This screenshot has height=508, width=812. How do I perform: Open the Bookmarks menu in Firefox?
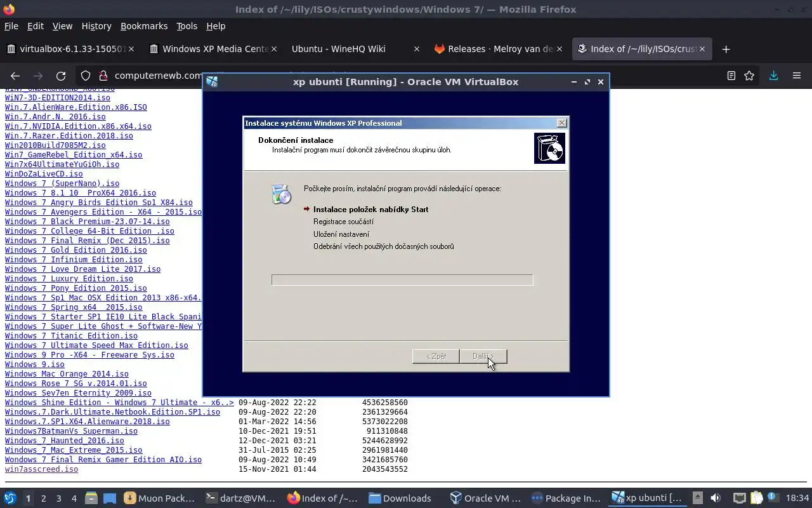click(x=144, y=26)
